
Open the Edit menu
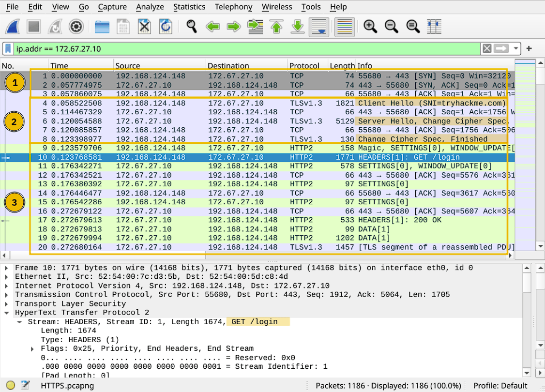(35, 7)
